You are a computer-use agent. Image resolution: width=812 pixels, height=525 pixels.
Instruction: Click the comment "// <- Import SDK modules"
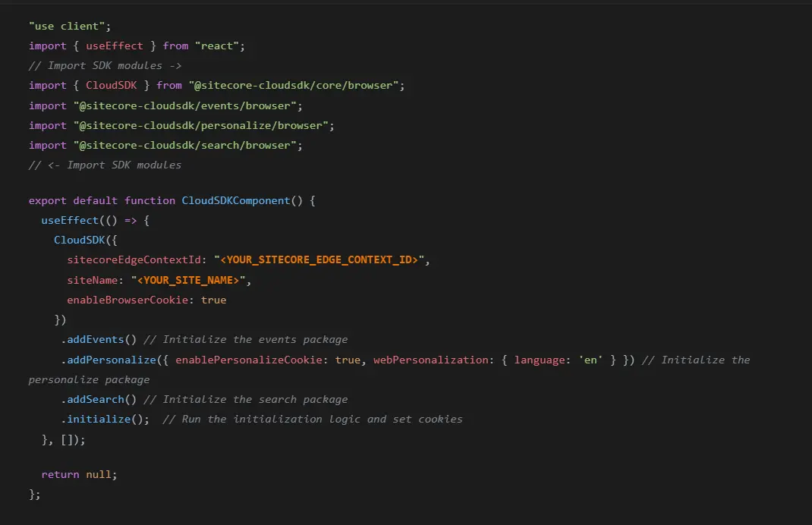pos(105,165)
